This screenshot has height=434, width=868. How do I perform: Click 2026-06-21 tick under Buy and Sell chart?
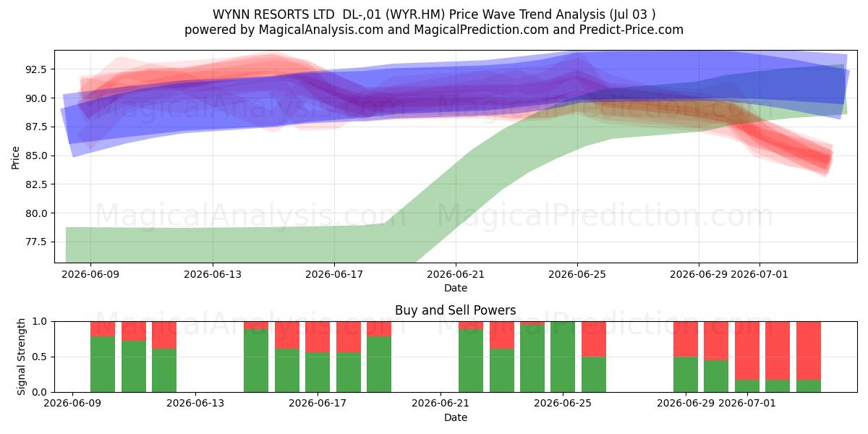[x=441, y=404]
